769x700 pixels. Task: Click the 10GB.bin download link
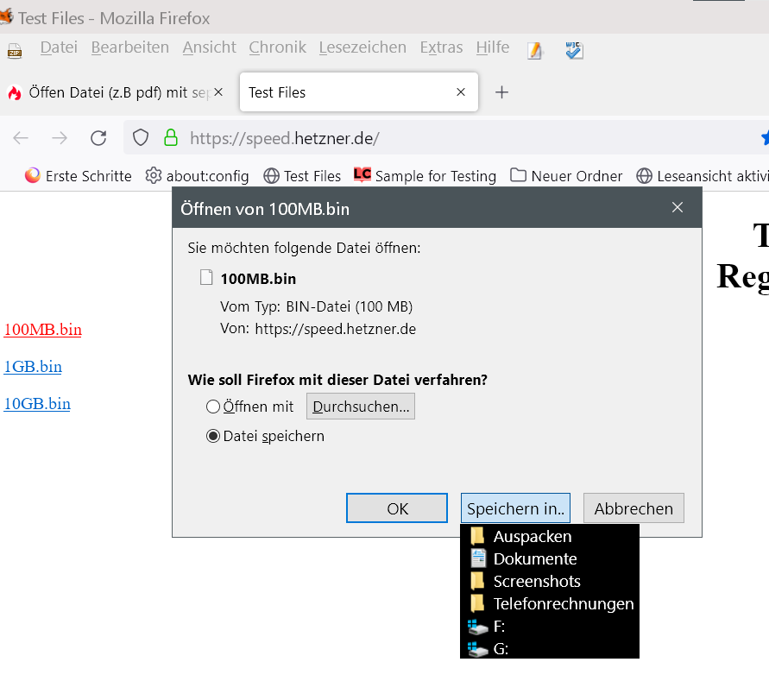(37, 404)
